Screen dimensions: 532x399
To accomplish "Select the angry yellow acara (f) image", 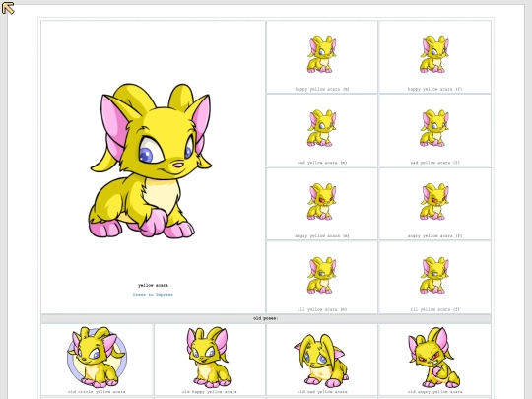I will coord(434,202).
